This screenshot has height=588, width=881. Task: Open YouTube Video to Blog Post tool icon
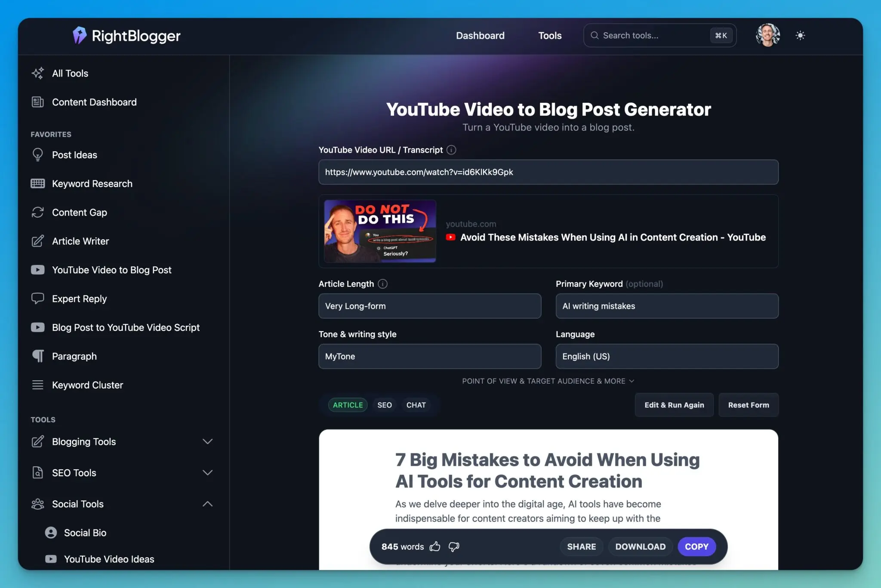(x=38, y=270)
